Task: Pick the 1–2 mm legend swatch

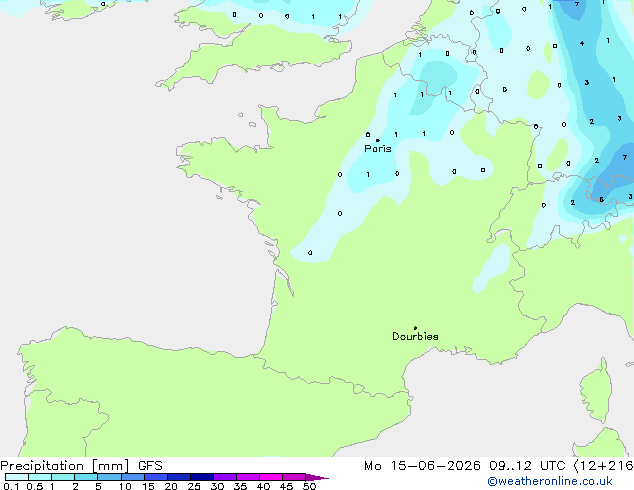Action: 63,477
